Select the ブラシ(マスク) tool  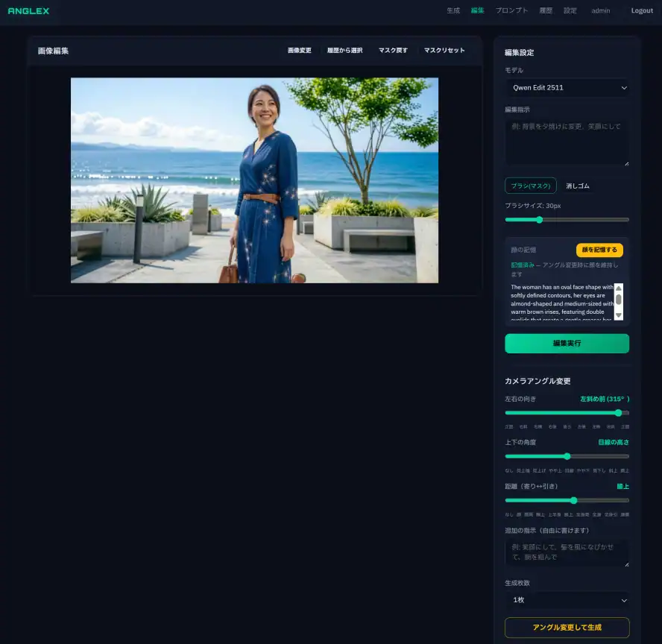click(x=530, y=186)
